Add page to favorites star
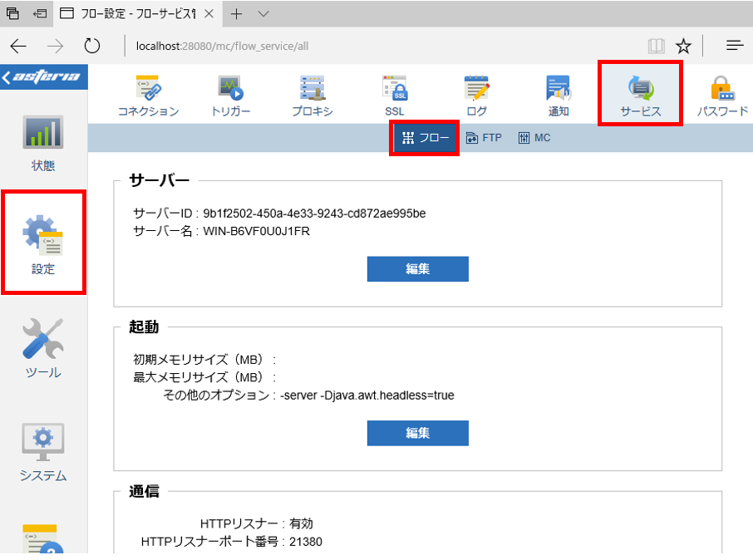Viewport: 753px width, 560px height. point(683,46)
